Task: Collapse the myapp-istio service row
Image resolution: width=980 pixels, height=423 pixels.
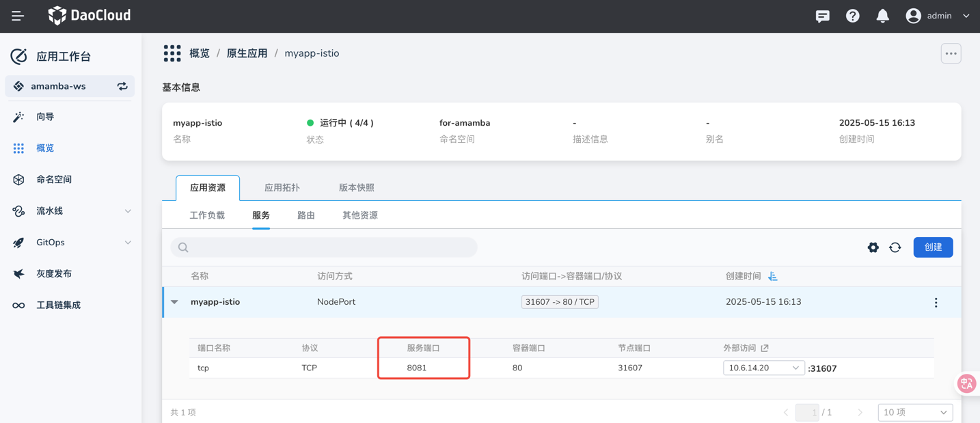Action: pyautogui.click(x=175, y=302)
